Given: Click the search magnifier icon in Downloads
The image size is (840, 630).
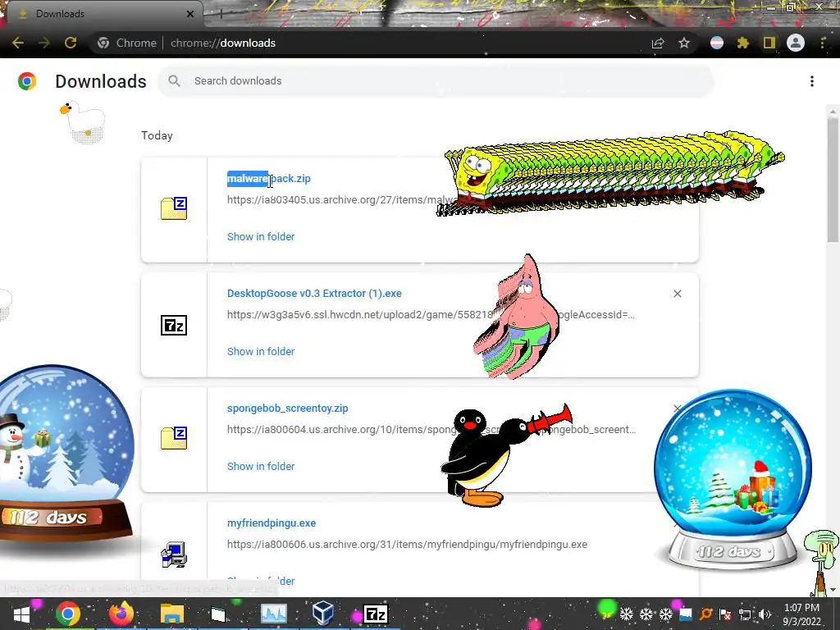Looking at the screenshot, I should (174, 81).
